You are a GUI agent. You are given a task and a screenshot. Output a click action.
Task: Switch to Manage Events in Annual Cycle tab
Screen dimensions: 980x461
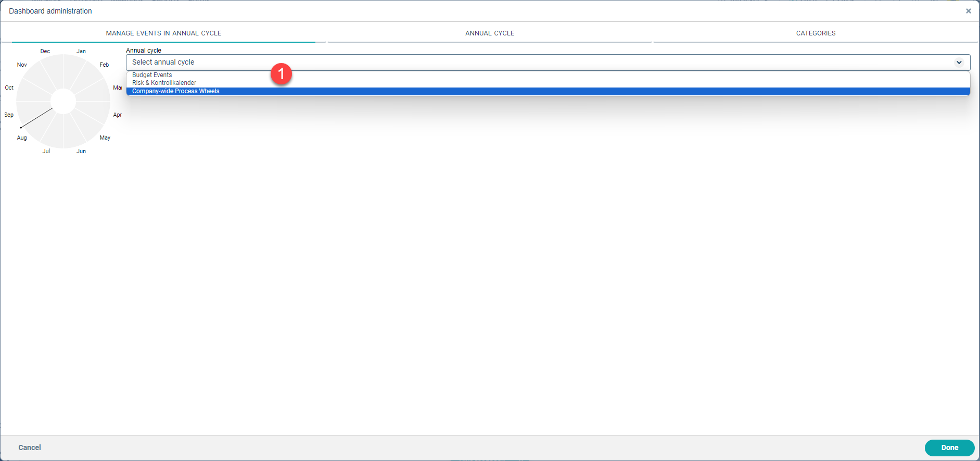[163, 33]
